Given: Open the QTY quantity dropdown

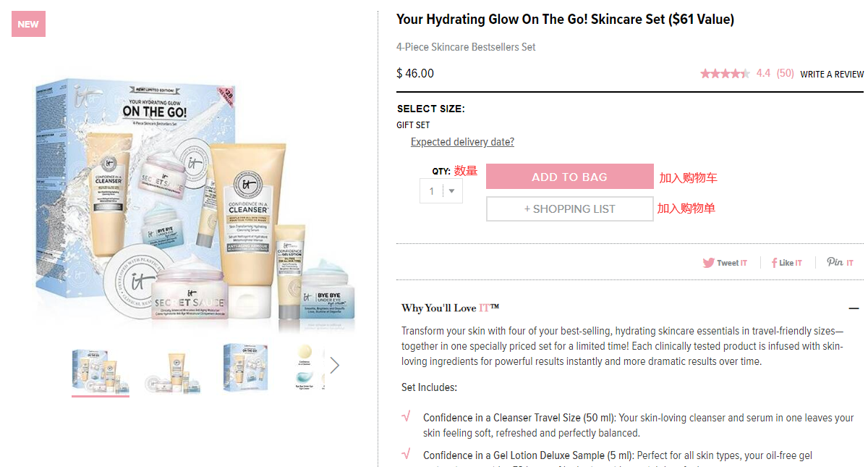Looking at the screenshot, I should click(x=441, y=191).
